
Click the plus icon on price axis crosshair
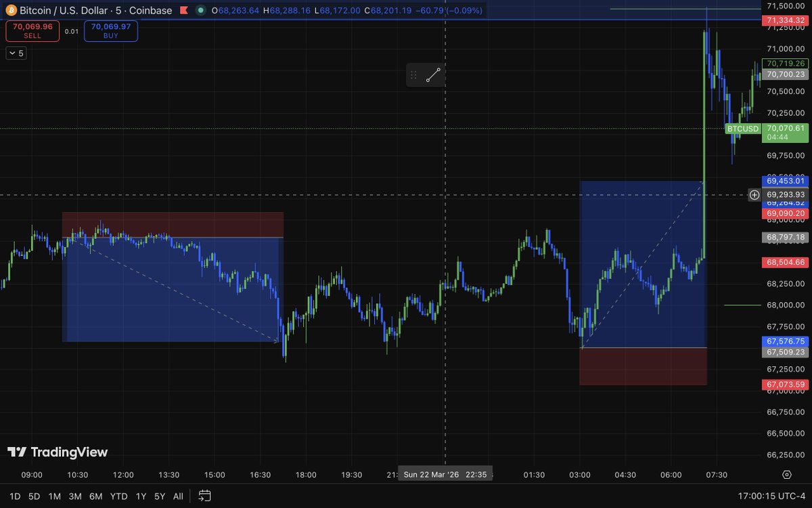tap(754, 195)
